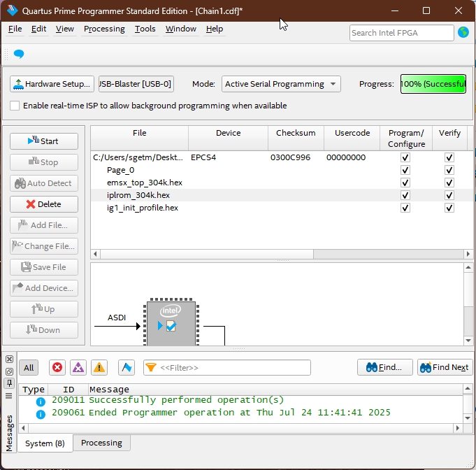This screenshot has height=470, width=476.
Task: Pin the Messages panel
Action: point(9,383)
